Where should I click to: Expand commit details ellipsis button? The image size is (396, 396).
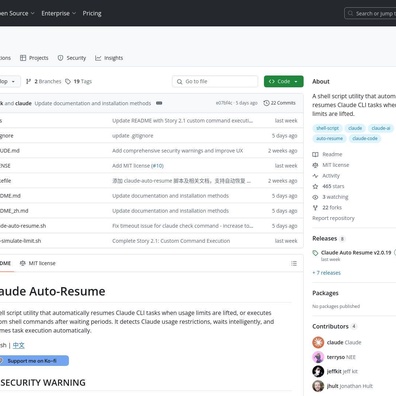pyautogui.click(x=159, y=103)
